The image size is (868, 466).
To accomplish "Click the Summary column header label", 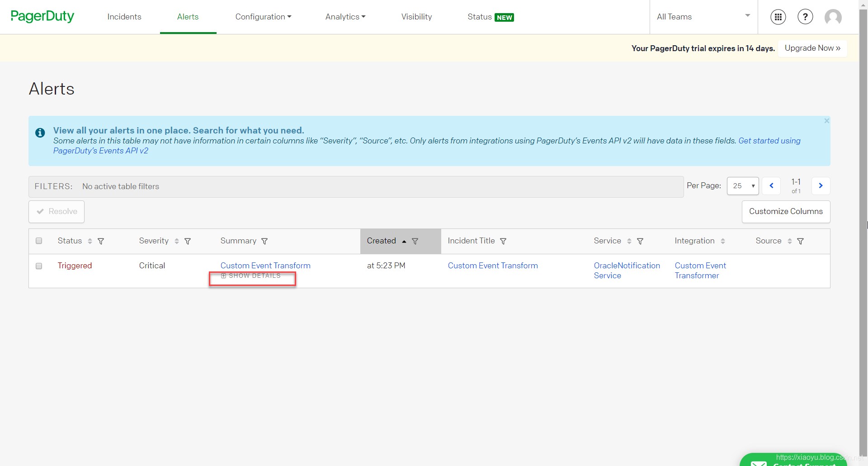I will [x=238, y=241].
